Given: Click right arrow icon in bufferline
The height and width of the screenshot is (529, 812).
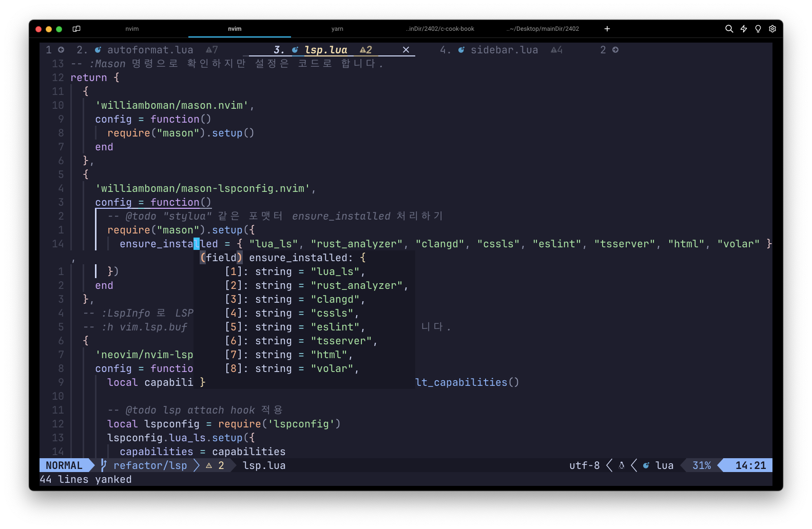Looking at the screenshot, I should point(615,50).
